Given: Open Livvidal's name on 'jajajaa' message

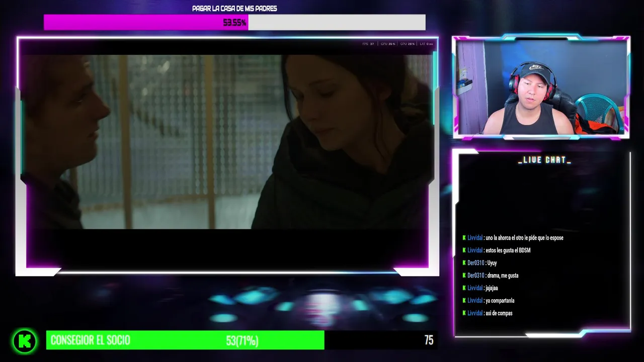Looking at the screenshot, I should pyautogui.click(x=475, y=288).
